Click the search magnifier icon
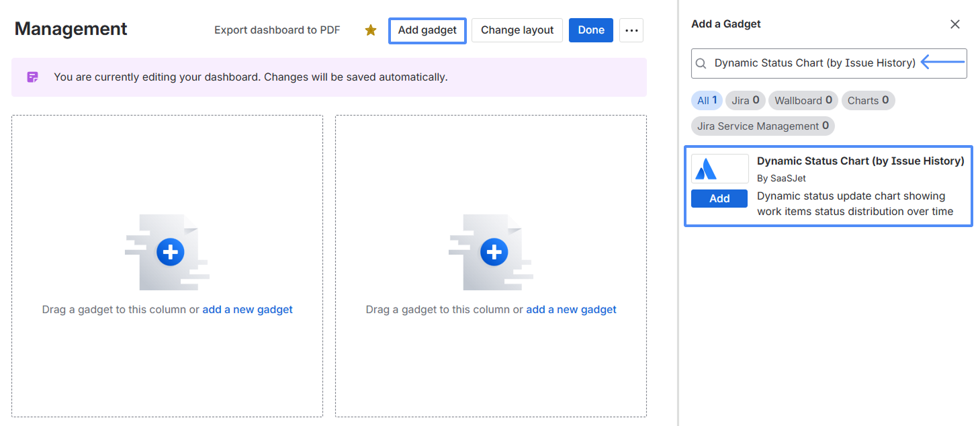Viewport: 980px width, 426px height. coord(701,63)
